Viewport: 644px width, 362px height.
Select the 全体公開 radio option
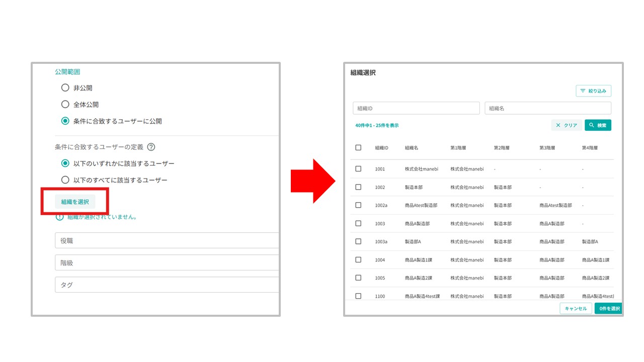coord(65,105)
